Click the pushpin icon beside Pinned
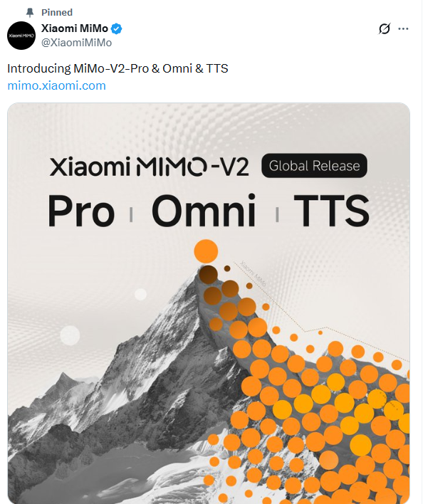This screenshot has width=423, height=504. point(30,13)
